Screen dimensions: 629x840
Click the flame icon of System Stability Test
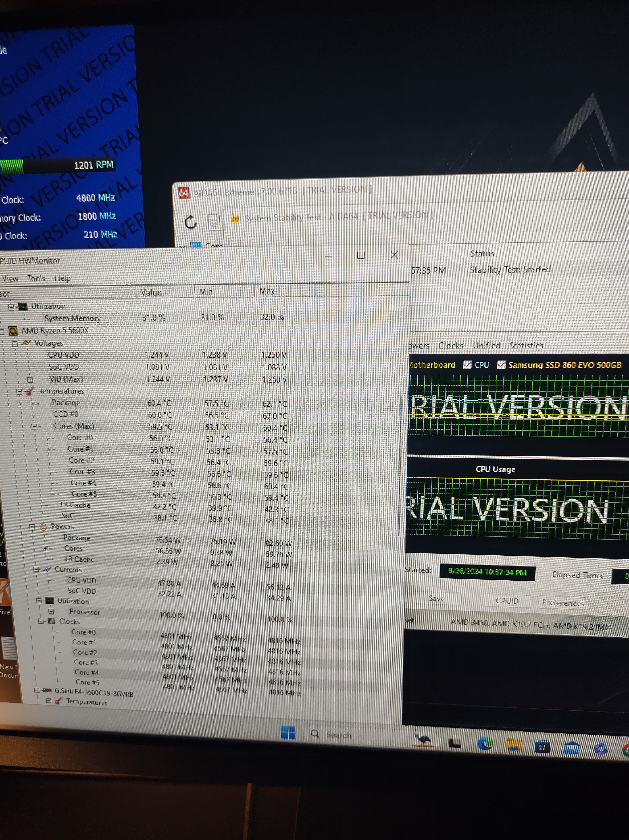click(235, 218)
